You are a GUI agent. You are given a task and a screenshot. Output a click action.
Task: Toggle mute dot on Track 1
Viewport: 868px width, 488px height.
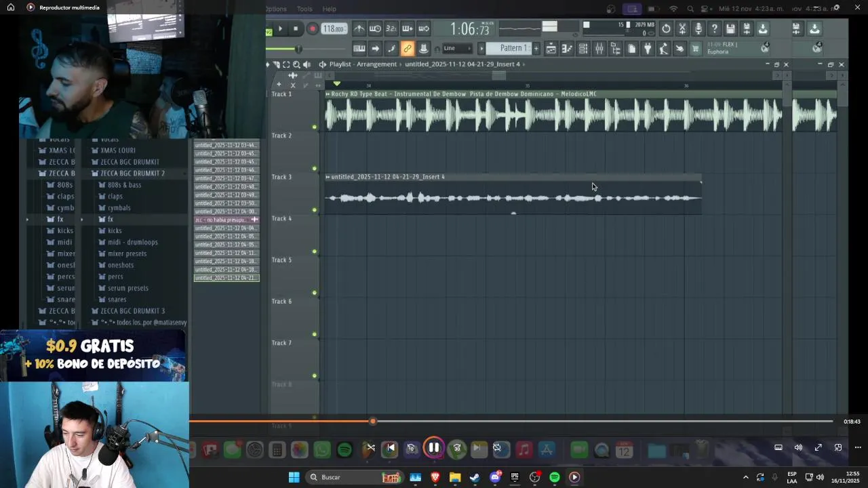314,127
